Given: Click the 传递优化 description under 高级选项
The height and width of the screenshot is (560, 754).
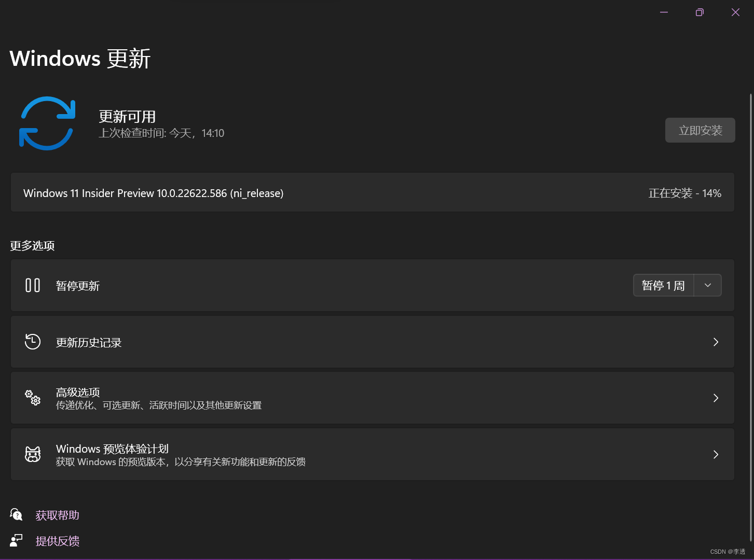Looking at the screenshot, I should coord(159,405).
